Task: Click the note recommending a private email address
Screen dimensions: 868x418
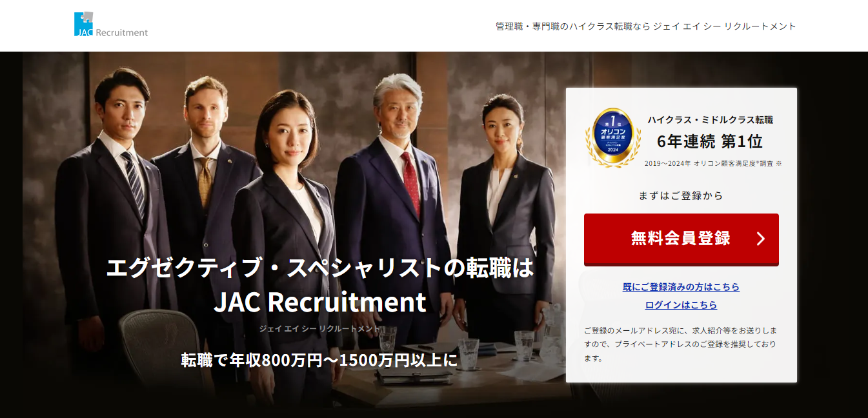Action: pos(681,344)
